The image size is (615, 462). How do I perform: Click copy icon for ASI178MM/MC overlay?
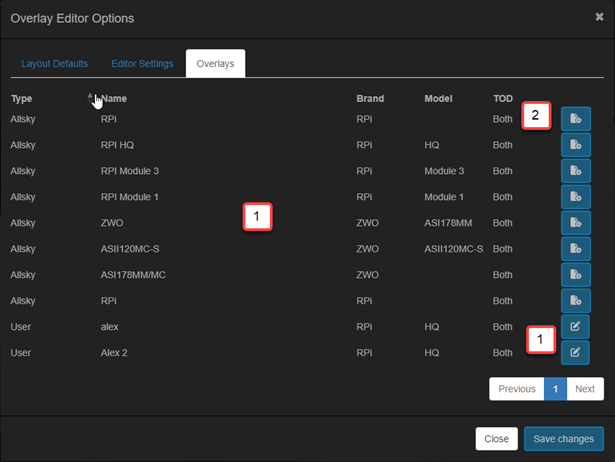575,275
